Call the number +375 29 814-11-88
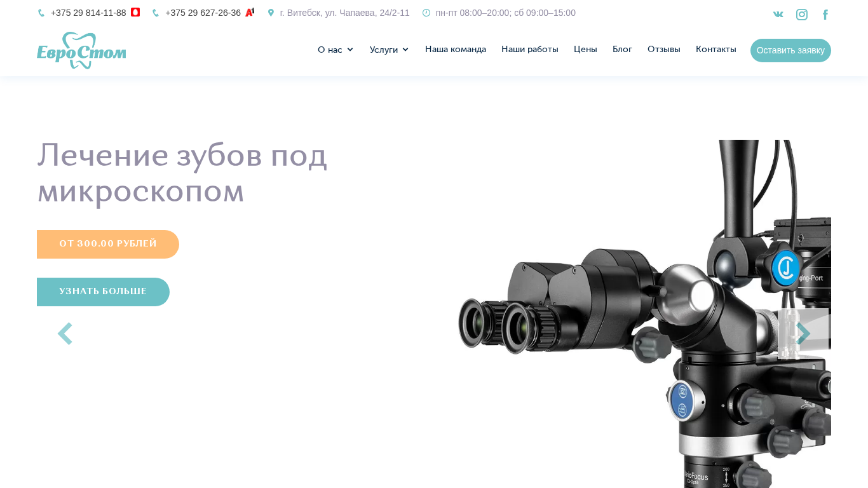868x488 pixels. 88,13
